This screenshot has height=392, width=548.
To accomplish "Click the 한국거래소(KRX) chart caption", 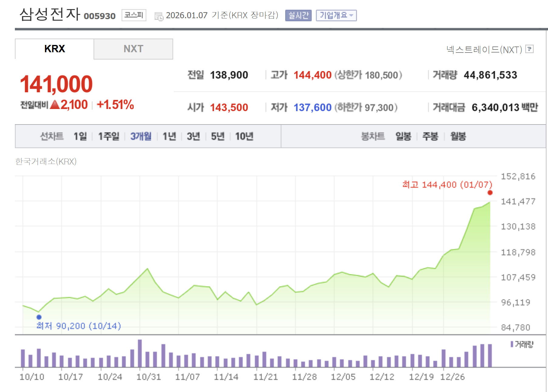I will click(x=46, y=161).
